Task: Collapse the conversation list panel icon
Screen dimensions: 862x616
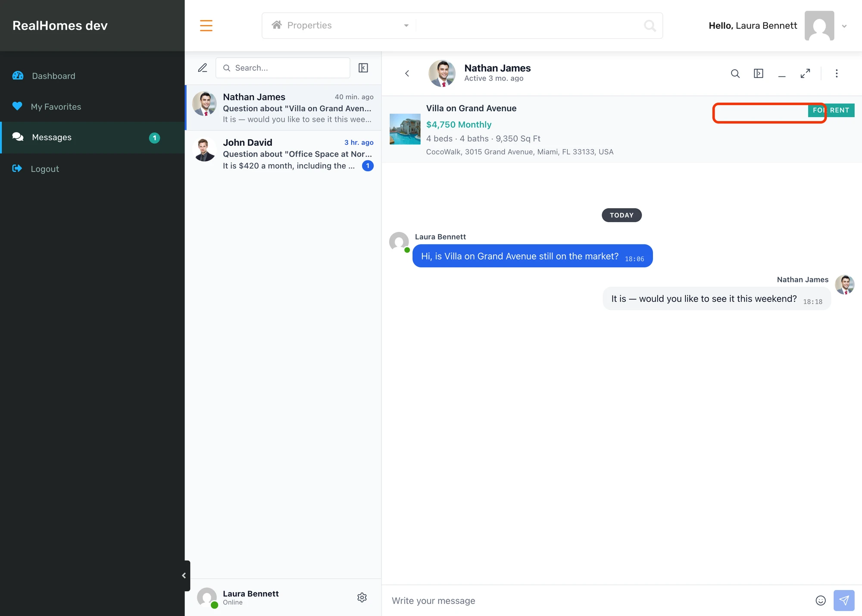Action: pyautogui.click(x=363, y=68)
